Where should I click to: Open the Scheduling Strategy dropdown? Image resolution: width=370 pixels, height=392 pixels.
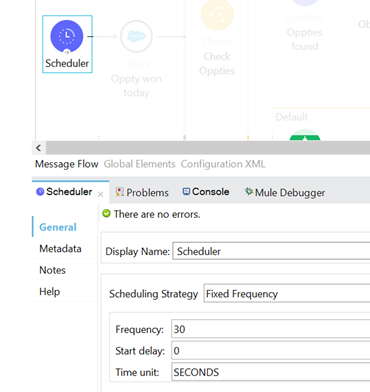tap(287, 294)
